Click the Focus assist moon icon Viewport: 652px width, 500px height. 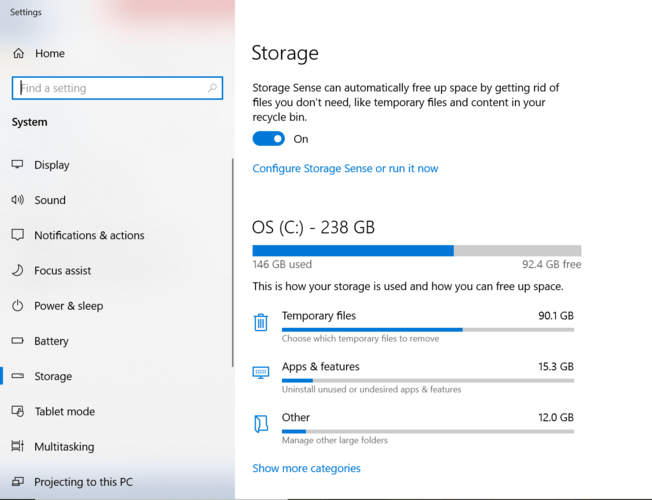coord(17,271)
